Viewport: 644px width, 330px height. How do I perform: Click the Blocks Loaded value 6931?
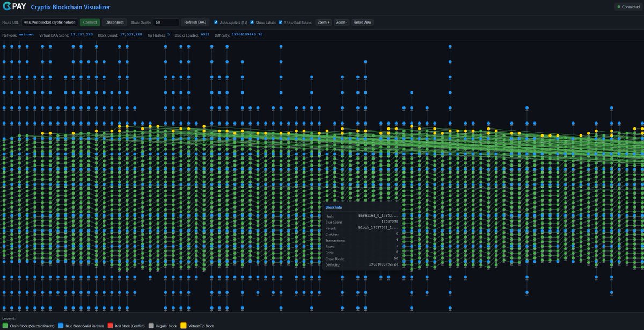tap(205, 34)
